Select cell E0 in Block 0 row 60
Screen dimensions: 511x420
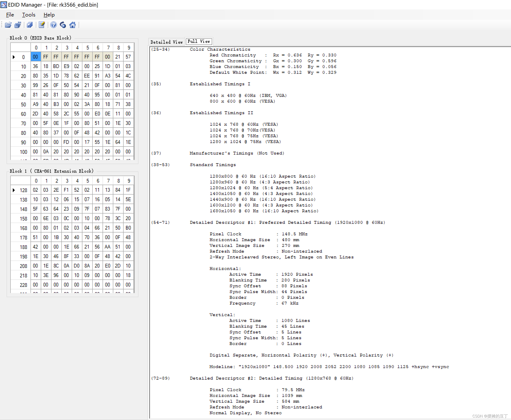[97, 114]
